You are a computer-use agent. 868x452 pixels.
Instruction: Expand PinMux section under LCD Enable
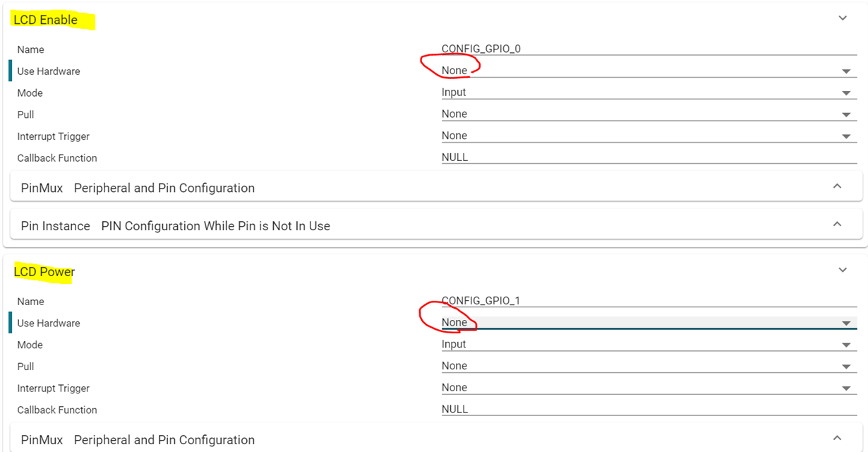[x=436, y=188]
